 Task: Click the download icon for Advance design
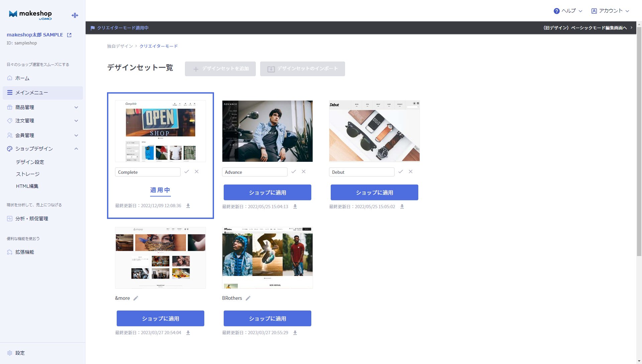[296, 207]
